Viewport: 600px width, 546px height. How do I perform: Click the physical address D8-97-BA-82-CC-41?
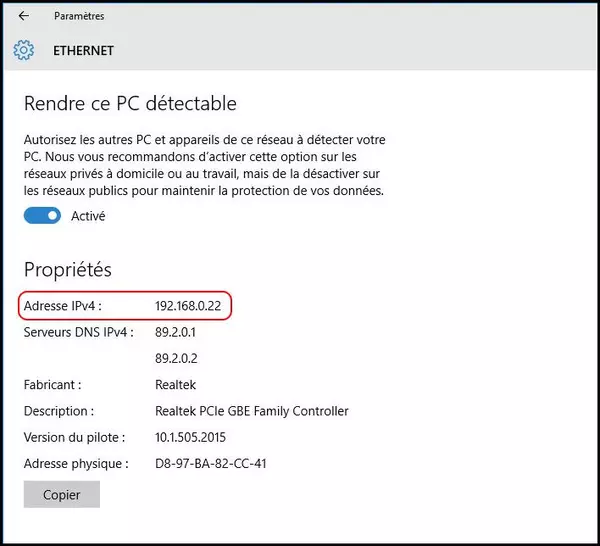(210, 463)
